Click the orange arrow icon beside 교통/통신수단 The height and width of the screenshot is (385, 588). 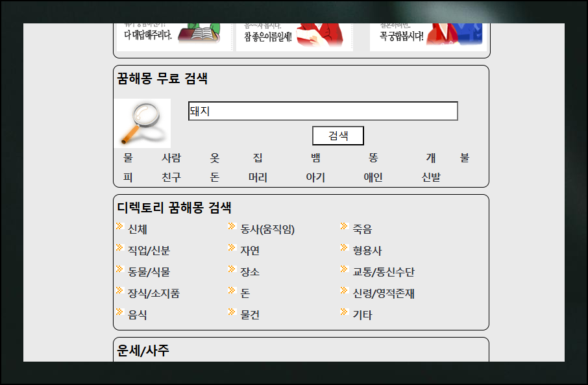[x=344, y=269]
